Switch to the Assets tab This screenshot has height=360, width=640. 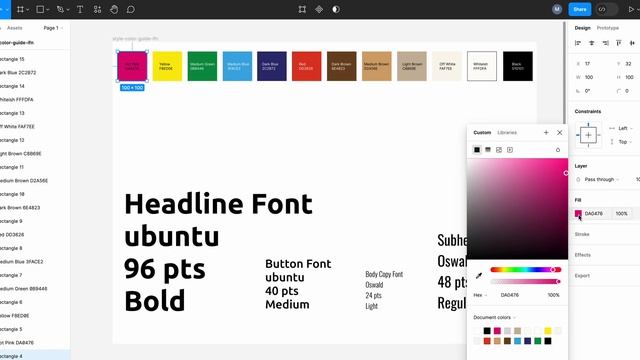(x=15, y=28)
